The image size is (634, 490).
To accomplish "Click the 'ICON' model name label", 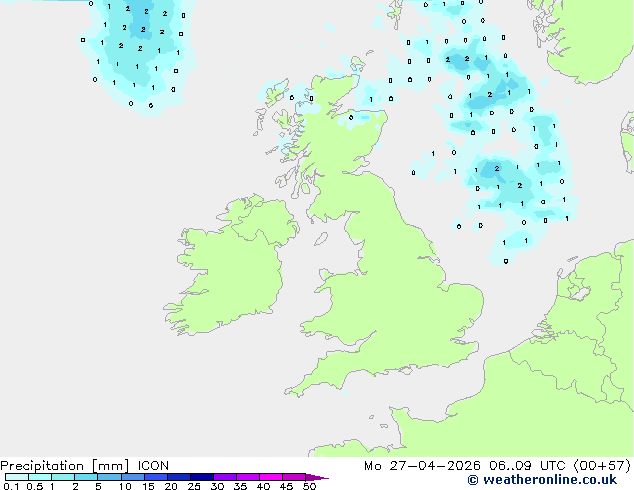I will point(153,466).
